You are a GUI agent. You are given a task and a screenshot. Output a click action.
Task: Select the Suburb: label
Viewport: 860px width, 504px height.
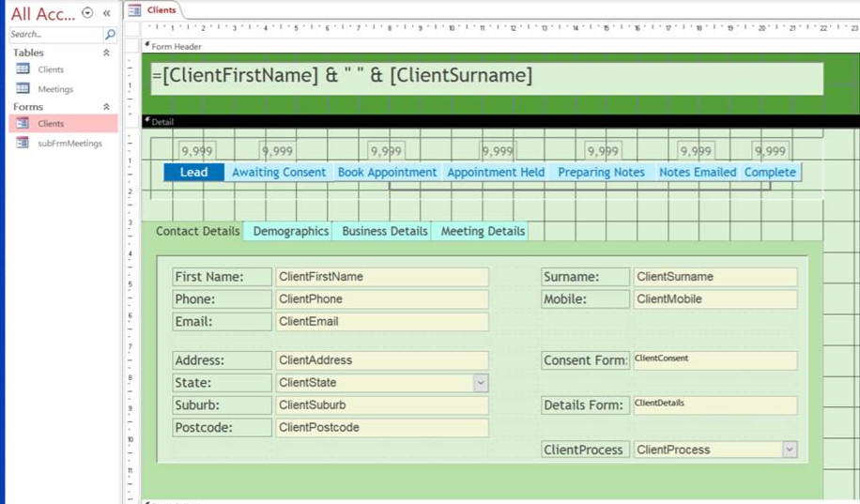[223, 405]
